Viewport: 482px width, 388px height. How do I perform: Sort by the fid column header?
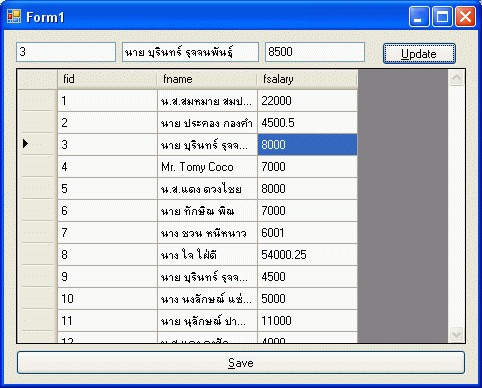(107, 79)
